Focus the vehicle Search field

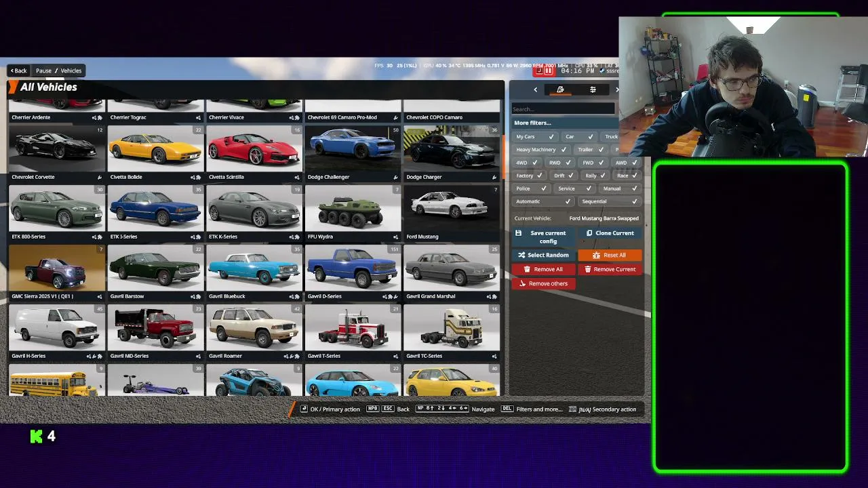(563, 109)
